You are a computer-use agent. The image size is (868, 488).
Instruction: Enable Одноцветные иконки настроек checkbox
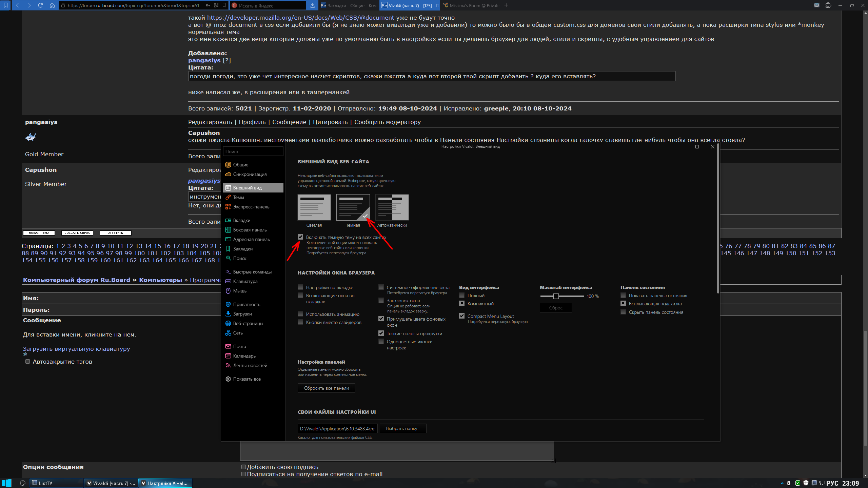pos(381,341)
